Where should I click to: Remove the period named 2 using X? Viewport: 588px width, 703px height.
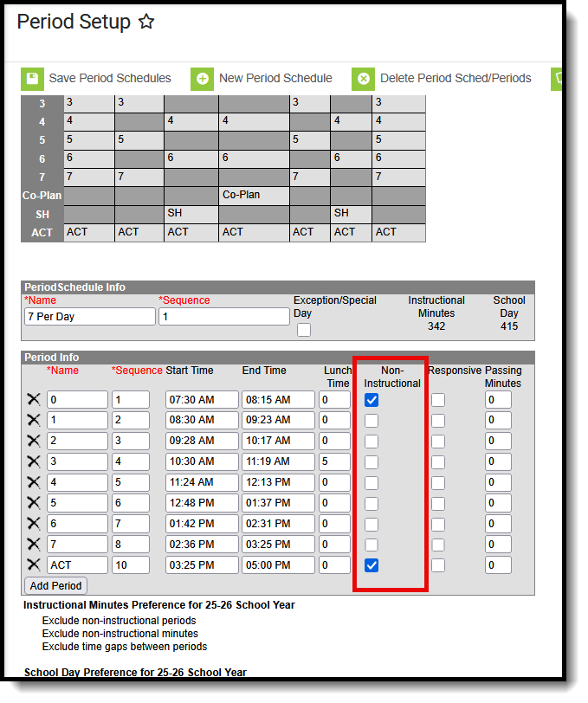[x=34, y=441]
